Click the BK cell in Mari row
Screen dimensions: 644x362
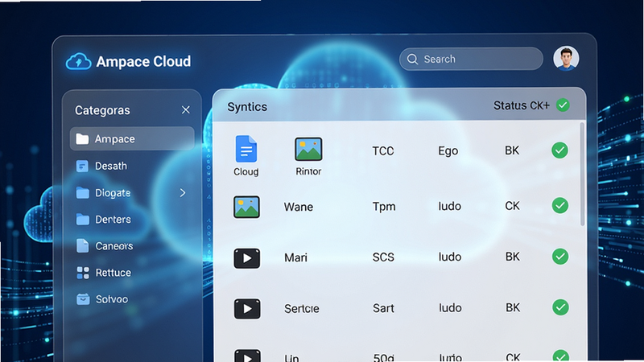coord(512,257)
